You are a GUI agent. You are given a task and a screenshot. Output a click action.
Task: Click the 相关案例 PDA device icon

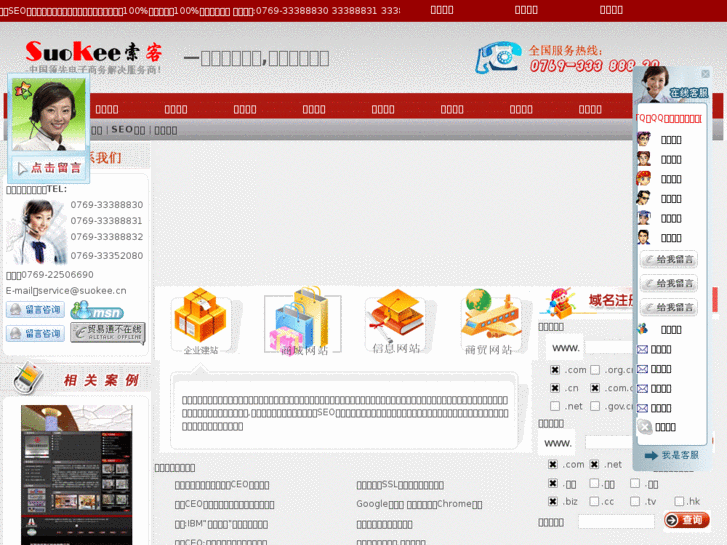[x=28, y=378]
